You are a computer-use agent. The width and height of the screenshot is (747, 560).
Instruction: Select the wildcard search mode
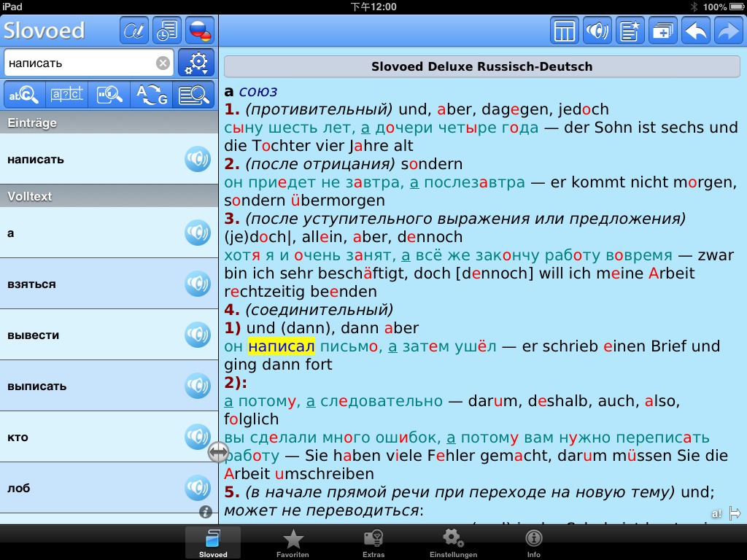coord(66,95)
